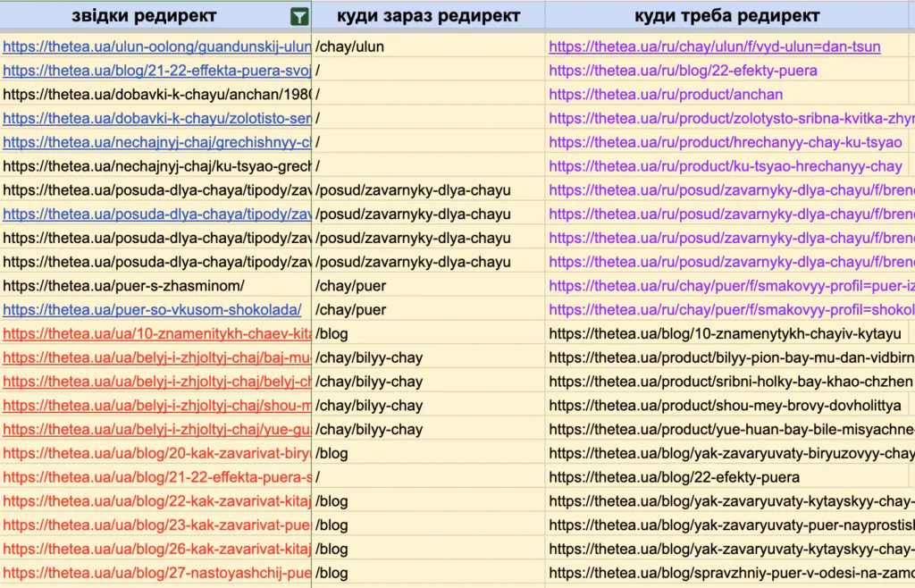Viewport: 915px width, 588px height.
Task: Open the belyj-i-zhjoltyj-chaj/shou-m red link
Action: pyautogui.click(x=157, y=406)
